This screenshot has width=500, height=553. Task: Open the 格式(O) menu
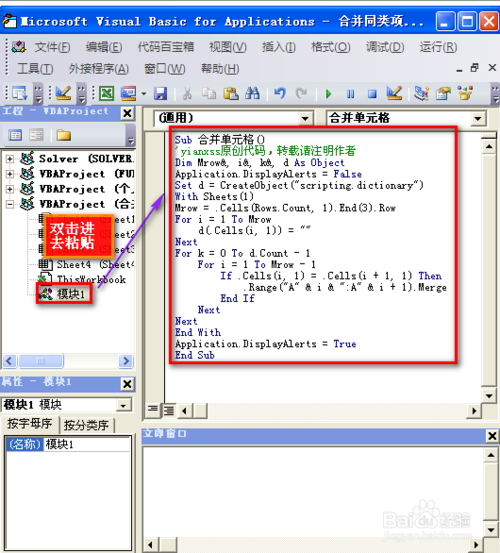coord(331,47)
